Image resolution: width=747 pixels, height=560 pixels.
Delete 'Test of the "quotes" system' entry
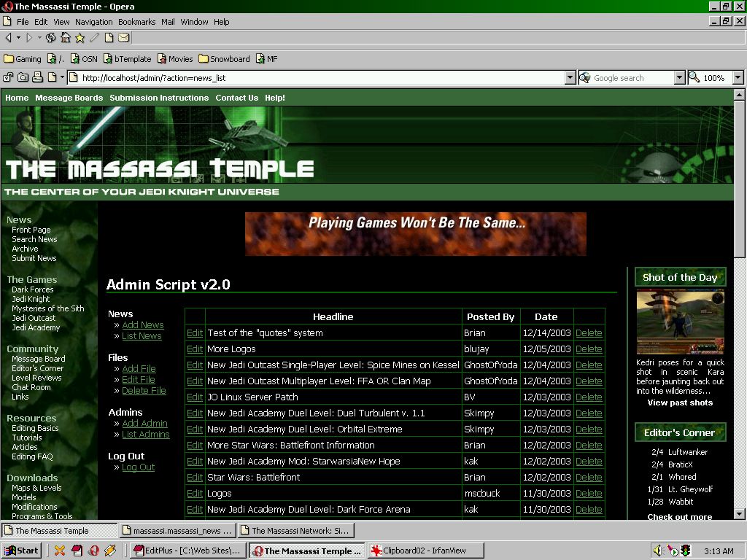coord(589,332)
